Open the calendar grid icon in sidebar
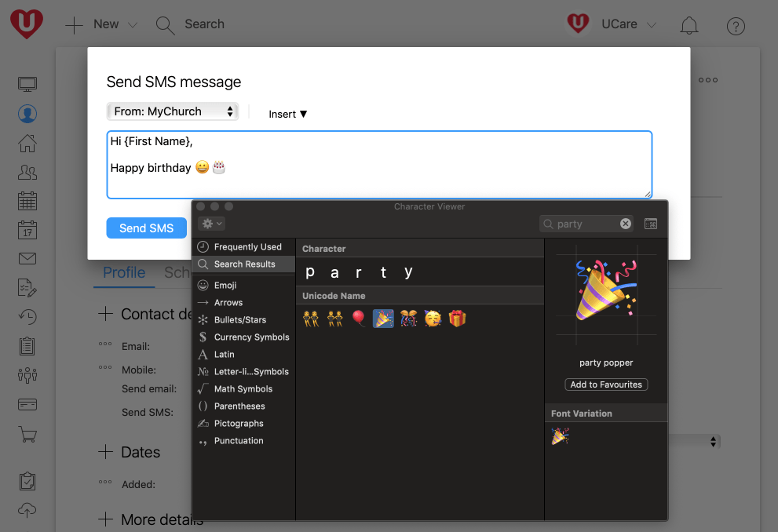Viewport: 778px width, 532px height. click(27, 201)
